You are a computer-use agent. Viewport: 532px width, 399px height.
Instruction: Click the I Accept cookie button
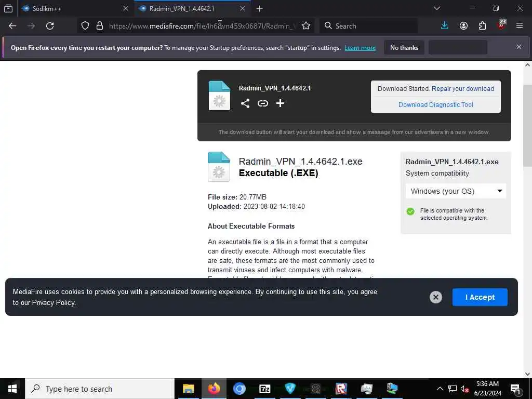(x=480, y=297)
